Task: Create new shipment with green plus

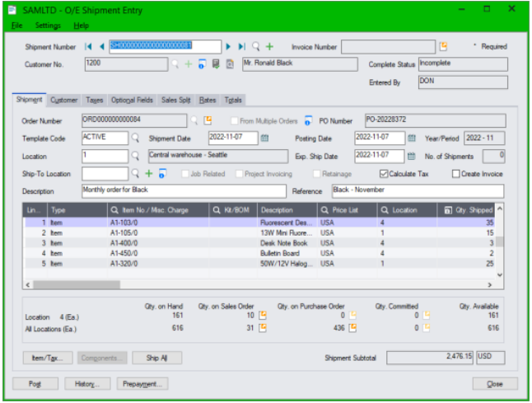Action: click(x=269, y=46)
